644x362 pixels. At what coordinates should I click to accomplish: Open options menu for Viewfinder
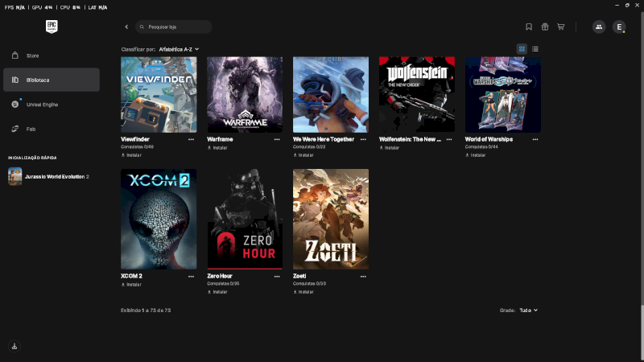point(191,139)
